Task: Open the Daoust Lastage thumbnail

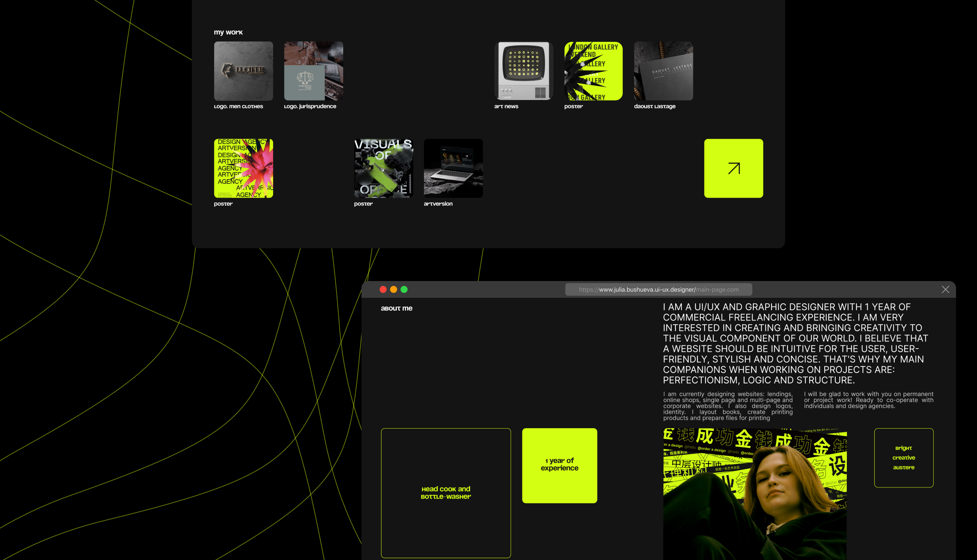Action: coord(663,71)
